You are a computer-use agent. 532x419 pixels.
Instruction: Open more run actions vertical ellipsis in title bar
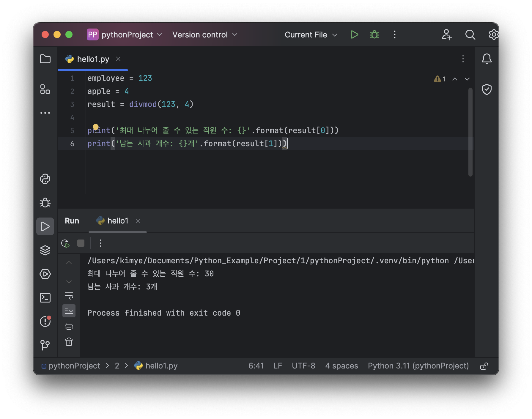pos(395,35)
